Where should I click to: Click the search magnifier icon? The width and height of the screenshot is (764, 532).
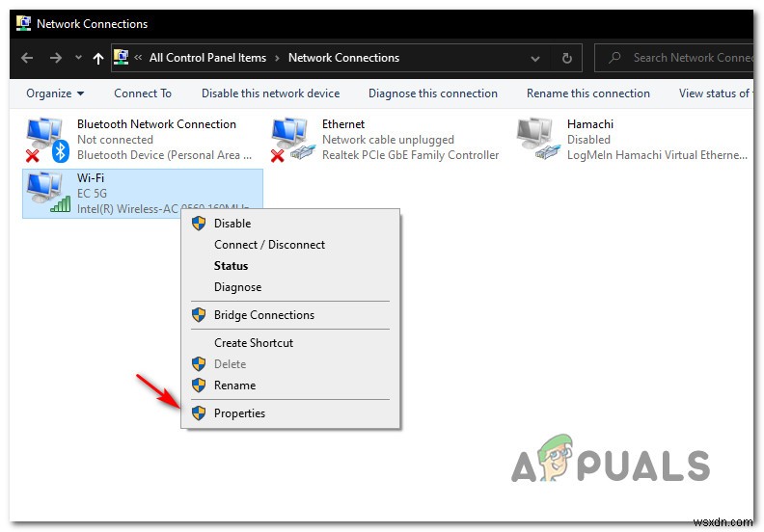pyautogui.click(x=614, y=58)
